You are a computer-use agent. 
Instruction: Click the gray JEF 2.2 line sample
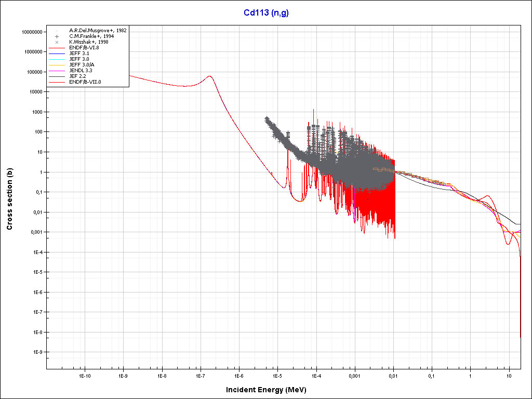click(57, 76)
